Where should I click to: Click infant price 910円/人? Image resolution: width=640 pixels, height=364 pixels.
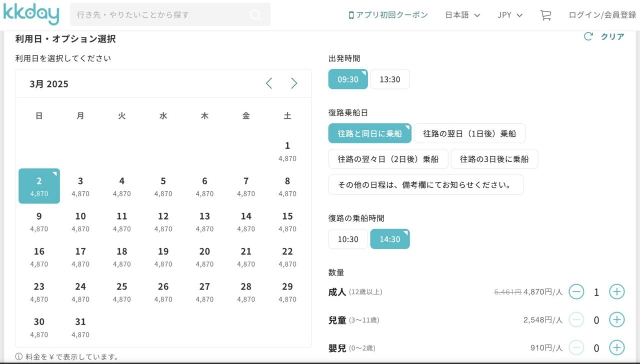pos(546,348)
